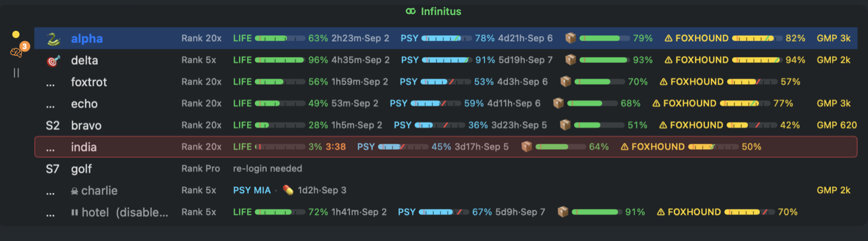Click echo's 'GMP 3k' value
The width and height of the screenshot is (868, 241).
point(834,103)
